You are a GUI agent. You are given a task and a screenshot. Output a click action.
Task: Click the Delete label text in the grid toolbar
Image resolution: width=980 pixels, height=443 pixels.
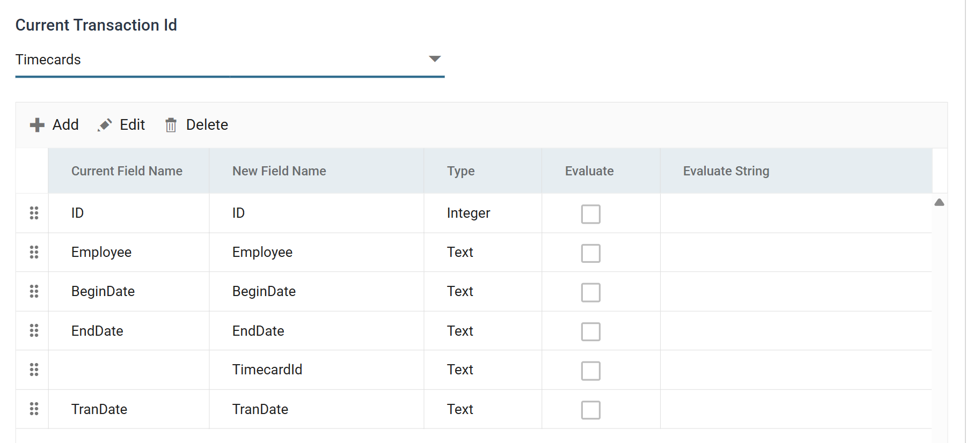point(207,125)
